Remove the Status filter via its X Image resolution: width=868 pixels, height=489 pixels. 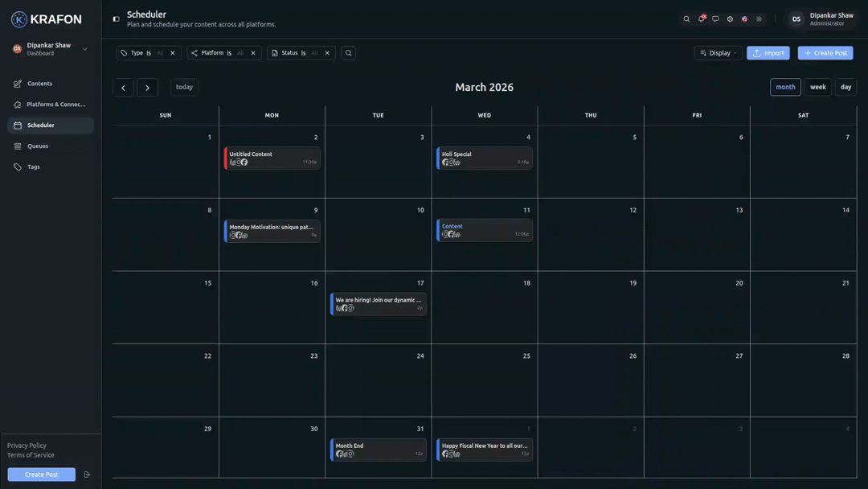click(x=325, y=52)
